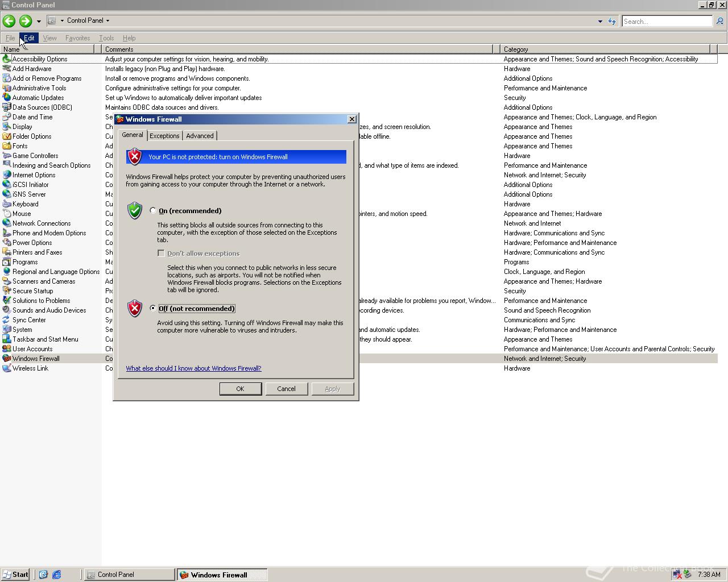Open the Data Sources (ODBC) icon
Viewport: 728px width, 582px height.
[x=7, y=107]
